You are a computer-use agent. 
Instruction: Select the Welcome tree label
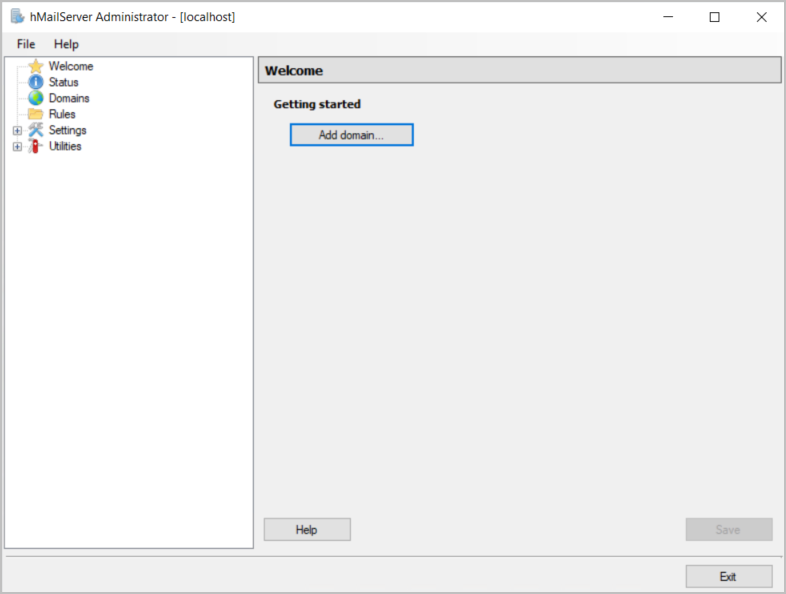tap(71, 66)
